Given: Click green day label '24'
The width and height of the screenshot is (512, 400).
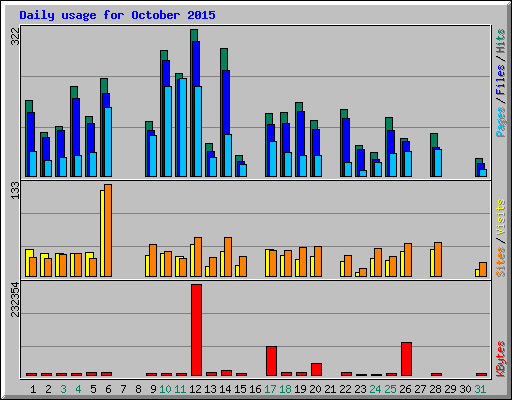Looking at the screenshot, I should coord(375,389).
